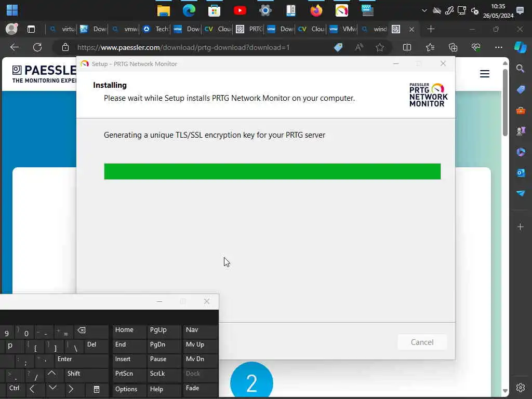Click the paessler.com address bar
Screen dimensions: 532x399
[x=183, y=47]
